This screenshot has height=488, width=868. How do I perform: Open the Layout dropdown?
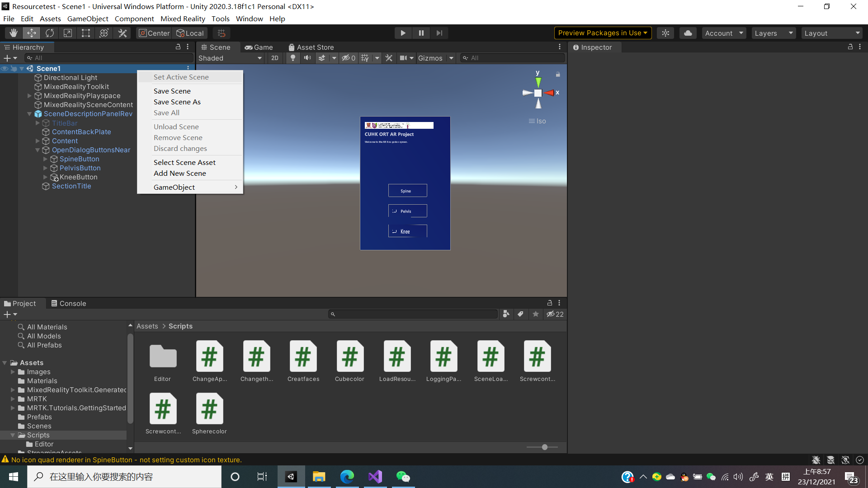tap(832, 33)
